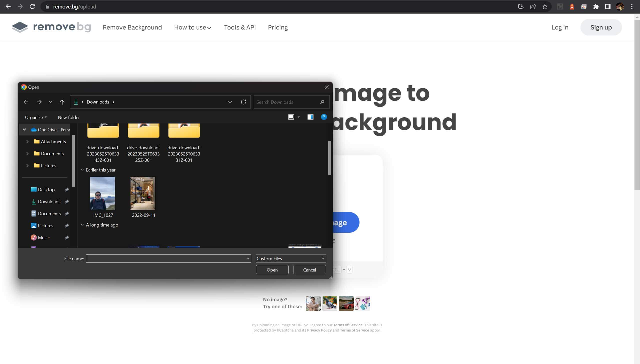The image size is (640, 364).
Task: Click the remove.bg logo icon
Action: pyautogui.click(x=20, y=27)
